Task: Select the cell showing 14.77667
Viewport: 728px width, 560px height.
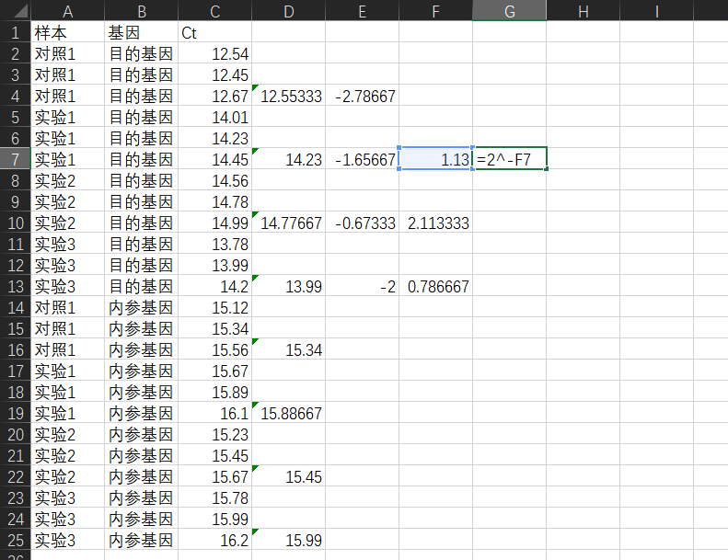Action: pyautogui.click(x=288, y=223)
